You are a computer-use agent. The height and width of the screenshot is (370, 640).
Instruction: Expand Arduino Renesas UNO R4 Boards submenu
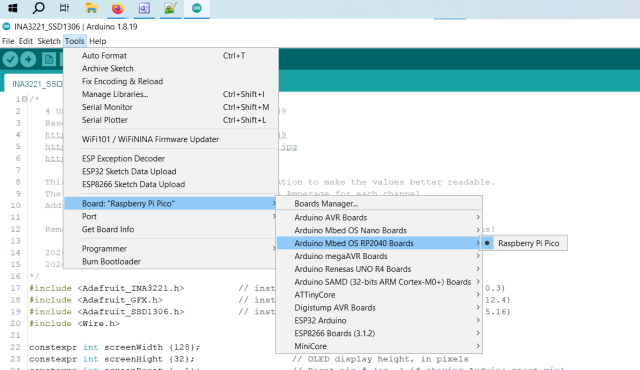[x=379, y=269]
